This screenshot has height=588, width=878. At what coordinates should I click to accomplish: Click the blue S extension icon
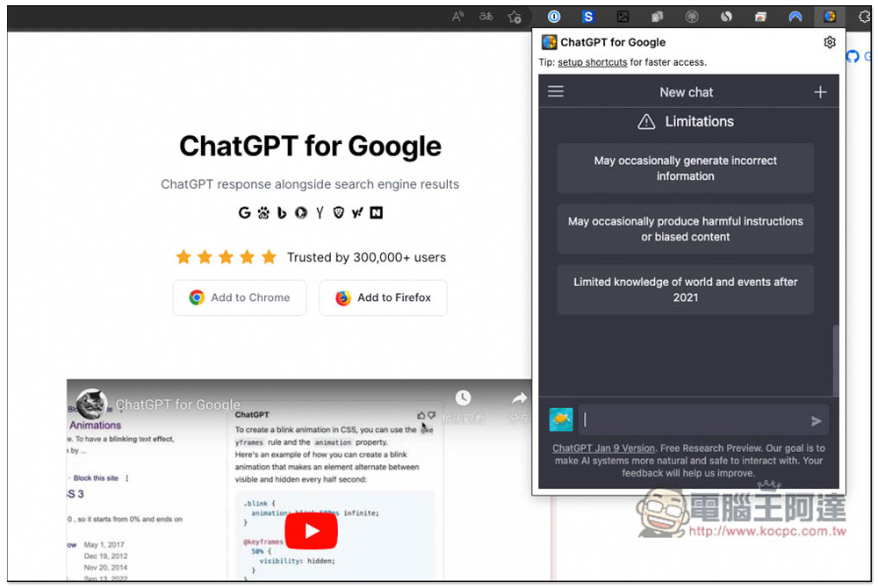(587, 17)
